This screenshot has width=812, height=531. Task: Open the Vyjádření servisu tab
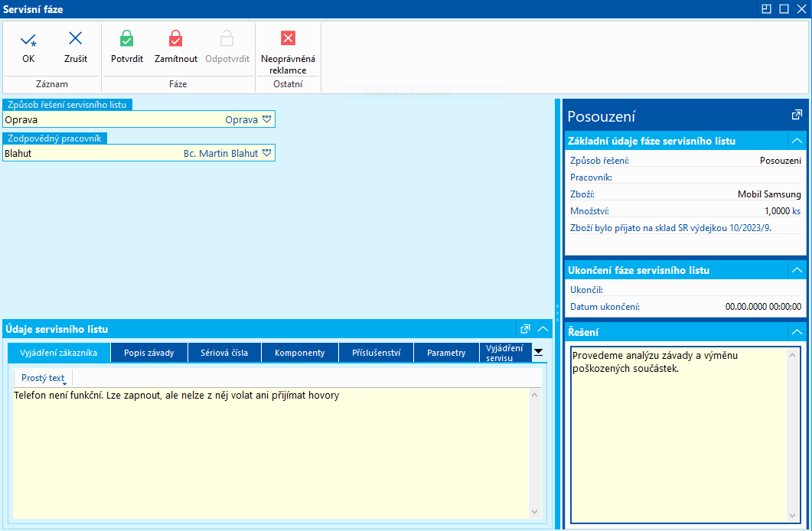pyautogui.click(x=505, y=353)
